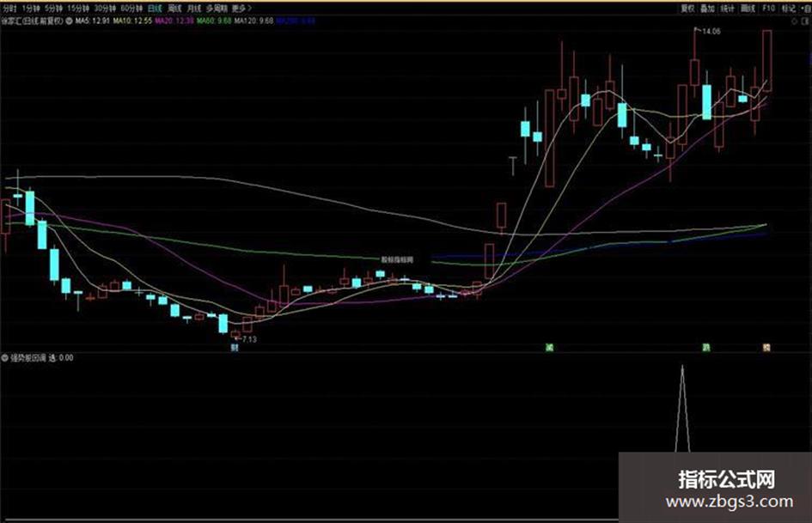The width and height of the screenshot is (812, 523).
Task: Click the square window icon at chart top-right
Action: (806, 21)
